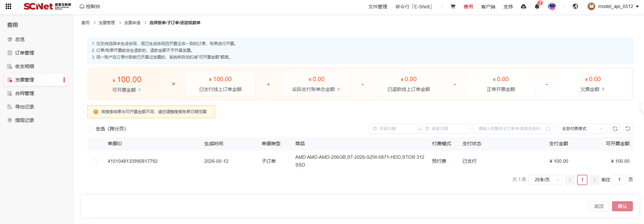
Task: Go to previous page arrow
Action: click(x=570, y=180)
